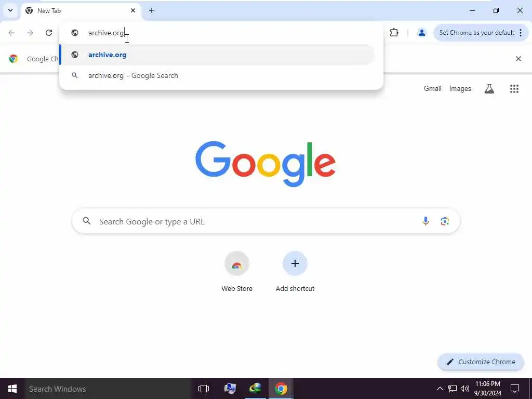Screen dimensions: 532x399
Task: Search by image with the Google Lens icon
Action: click(445, 221)
